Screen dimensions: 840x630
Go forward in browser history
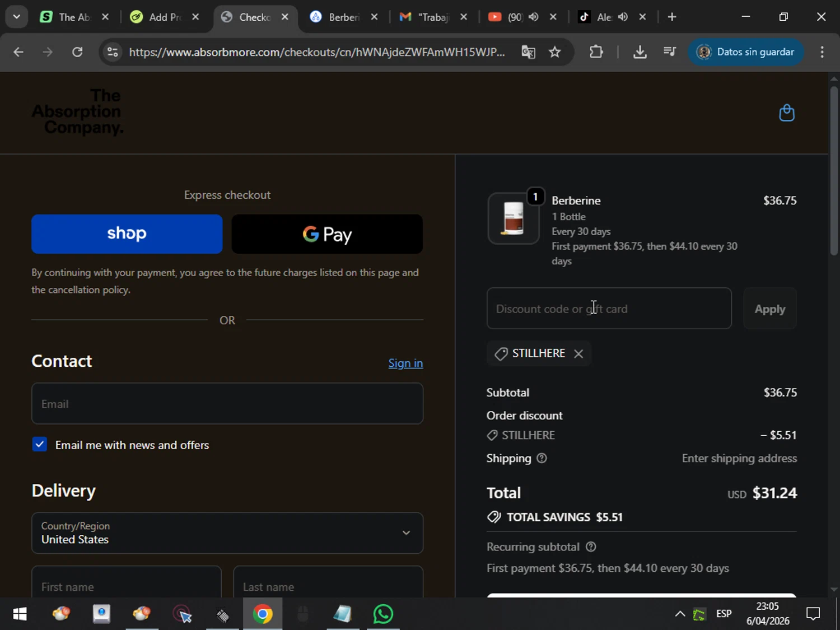(x=48, y=52)
